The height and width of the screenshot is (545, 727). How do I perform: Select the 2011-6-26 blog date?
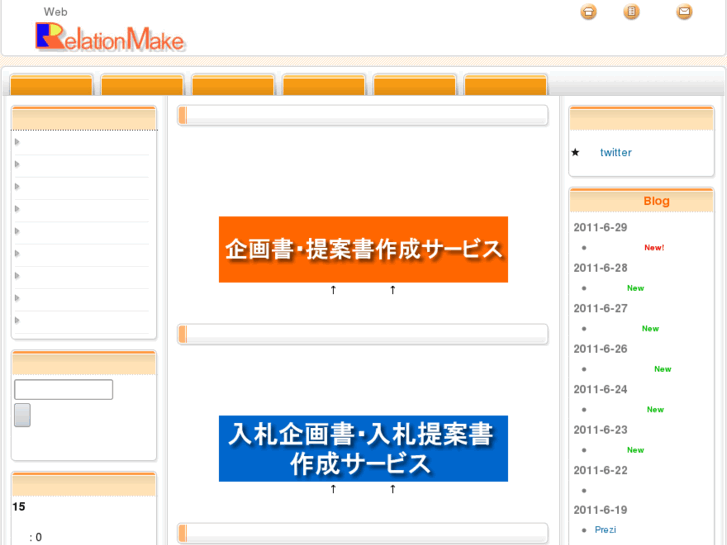point(600,349)
